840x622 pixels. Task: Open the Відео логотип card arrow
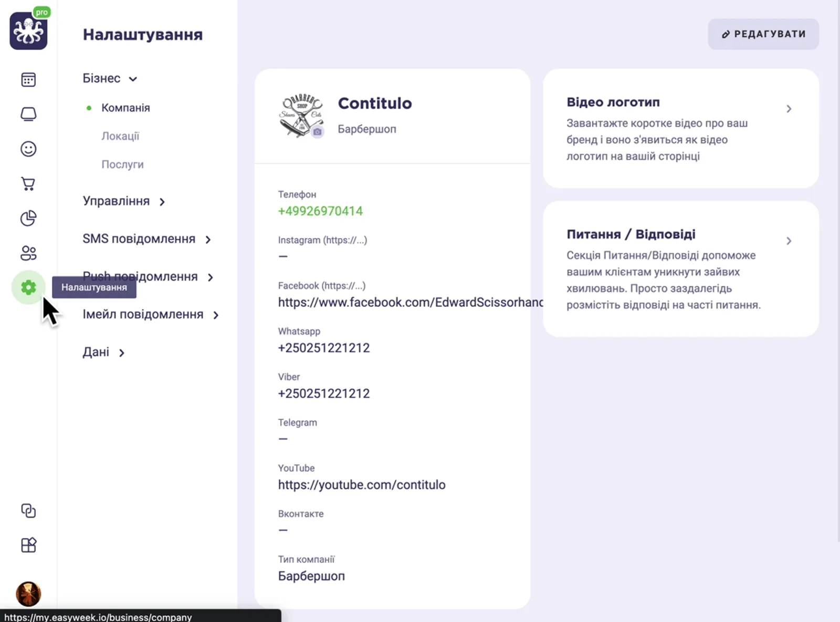(789, 108)
